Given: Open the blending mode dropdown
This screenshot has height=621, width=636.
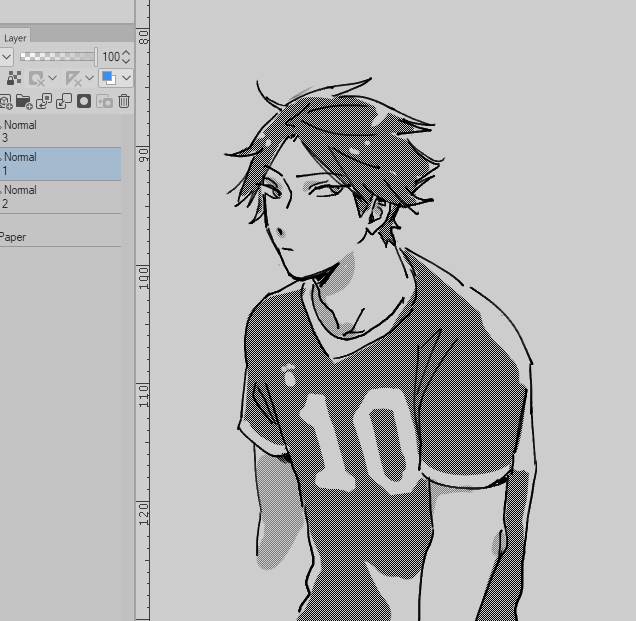Looking at the screenshot, I should 6,57.
